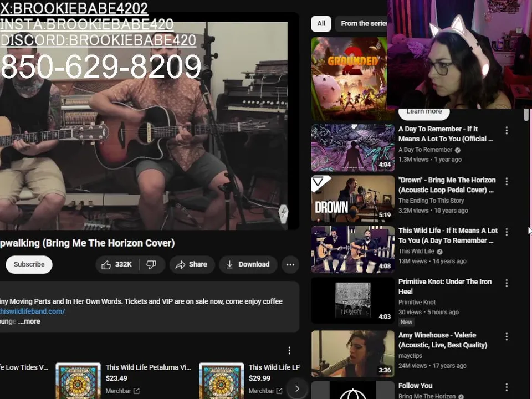Click the sidebar scrollbar thumb
Viewport: 532px width, 399px height.
point(526,115)
